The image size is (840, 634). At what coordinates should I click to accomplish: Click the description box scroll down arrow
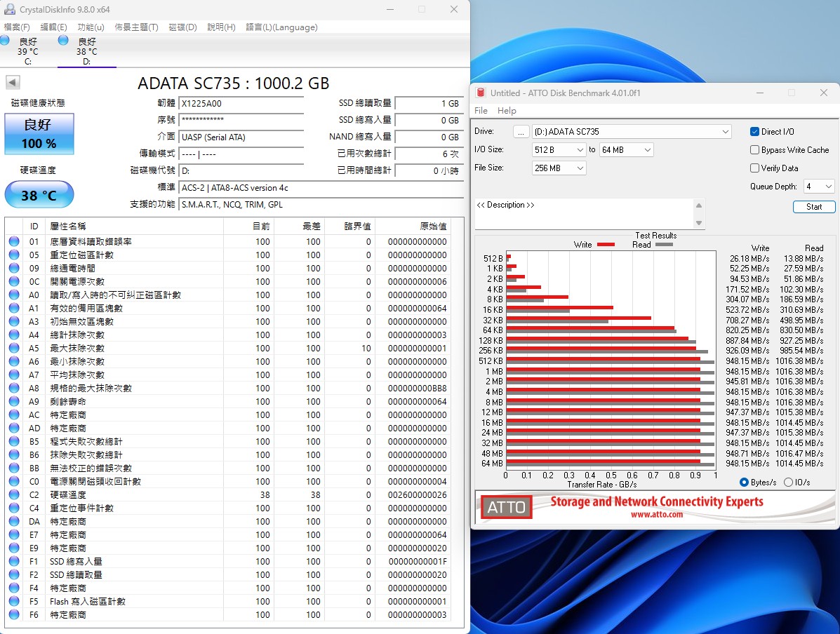698,223
